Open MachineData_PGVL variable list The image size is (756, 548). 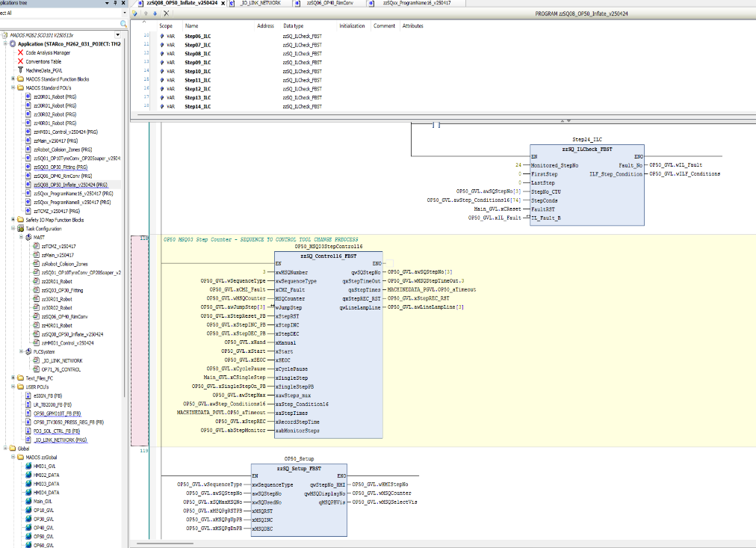44,70
